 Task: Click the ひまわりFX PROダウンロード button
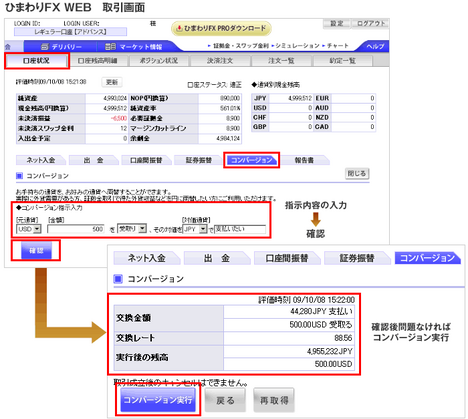221,29
